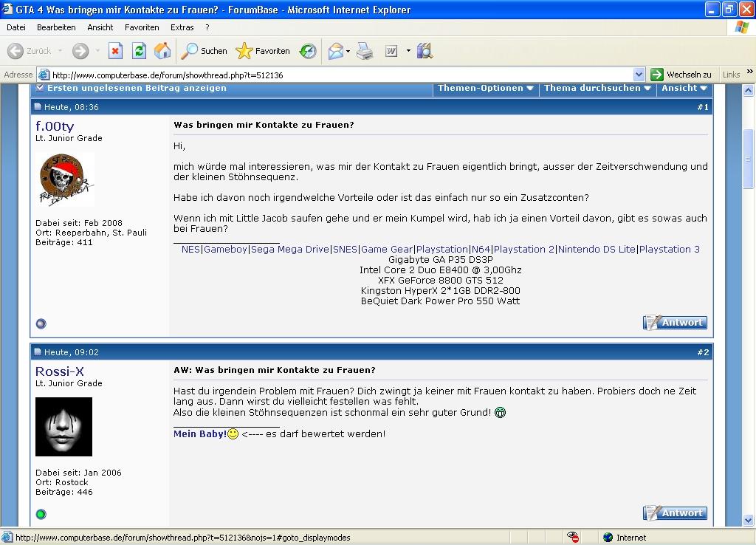The image size is (756, 545).
Task: Click post icon next to Heute, 08:36
Action: (38, 106)
